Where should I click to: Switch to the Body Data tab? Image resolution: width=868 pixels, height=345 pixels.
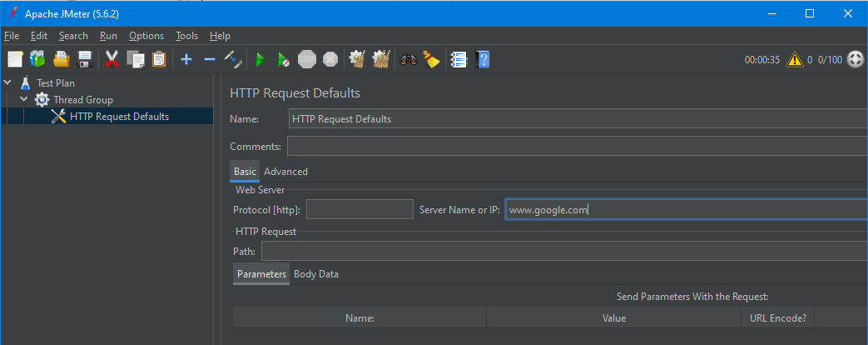(x=315, y=274)
